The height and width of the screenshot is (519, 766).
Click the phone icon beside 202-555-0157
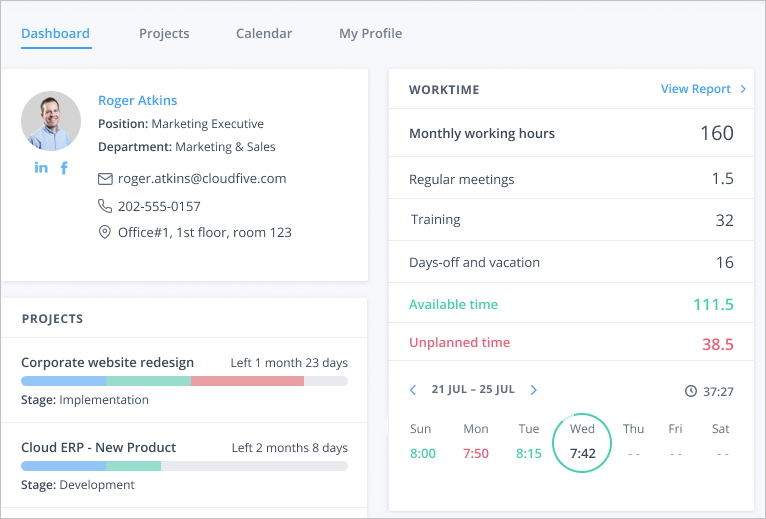pyautogui.click(x=105, y=206)
